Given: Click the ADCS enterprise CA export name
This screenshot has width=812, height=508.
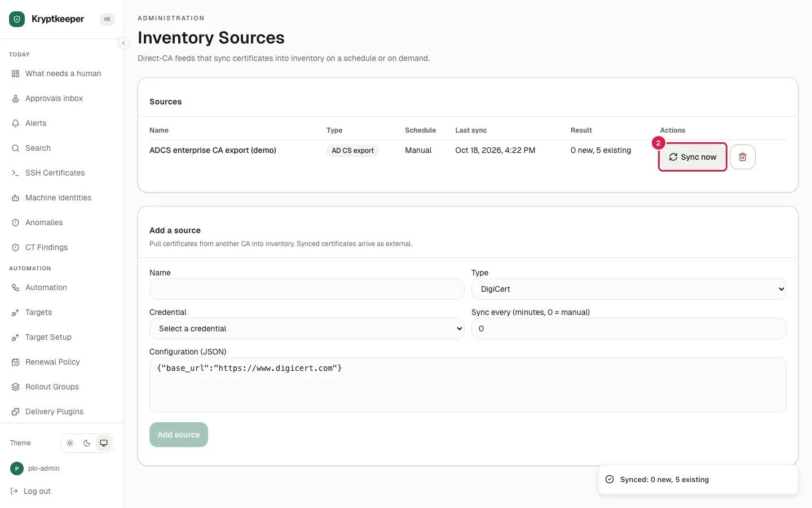Looking at the screenshot, I should 213,150.
